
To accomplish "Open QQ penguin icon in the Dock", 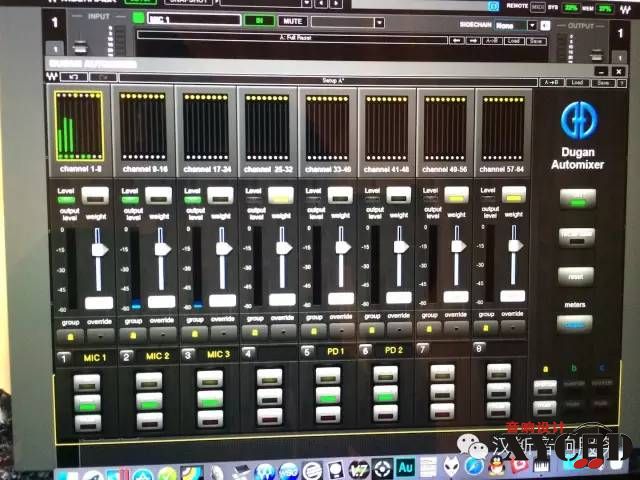I will click(496, 467).
